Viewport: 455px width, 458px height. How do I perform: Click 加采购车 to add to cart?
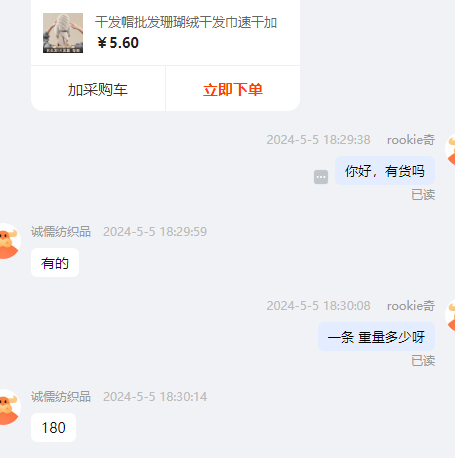pos(98,89)
